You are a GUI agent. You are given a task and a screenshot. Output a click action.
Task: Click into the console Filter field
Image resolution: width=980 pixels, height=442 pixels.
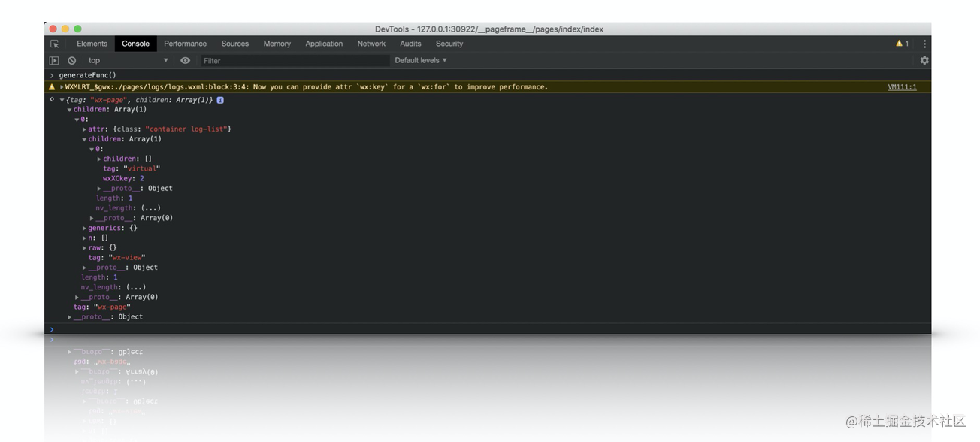coord(293,60)
